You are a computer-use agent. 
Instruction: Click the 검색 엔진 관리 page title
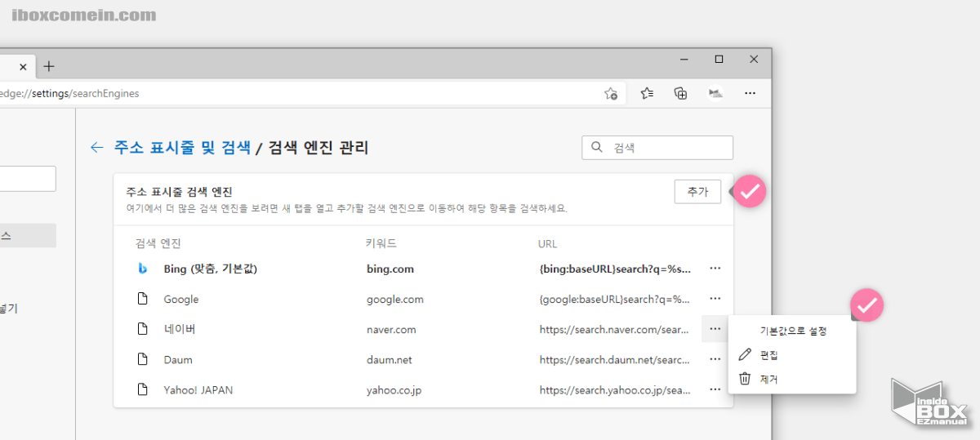click(318, 148)
